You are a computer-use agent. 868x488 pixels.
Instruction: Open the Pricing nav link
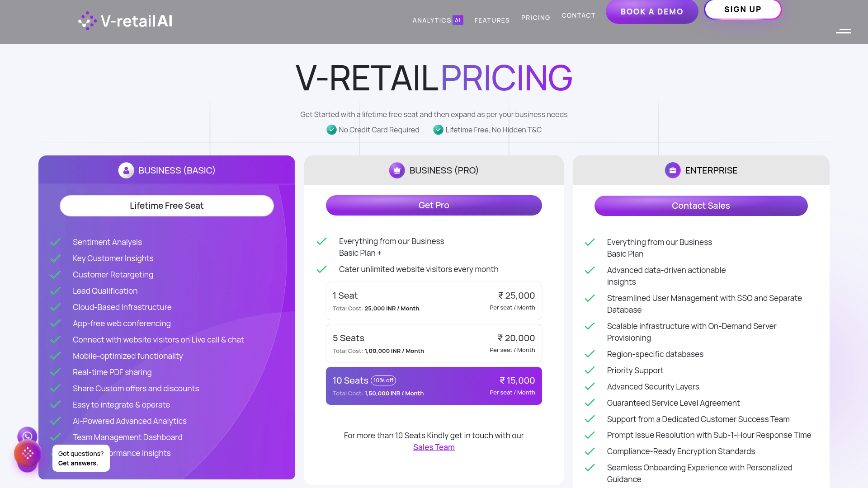coord(536,18)
